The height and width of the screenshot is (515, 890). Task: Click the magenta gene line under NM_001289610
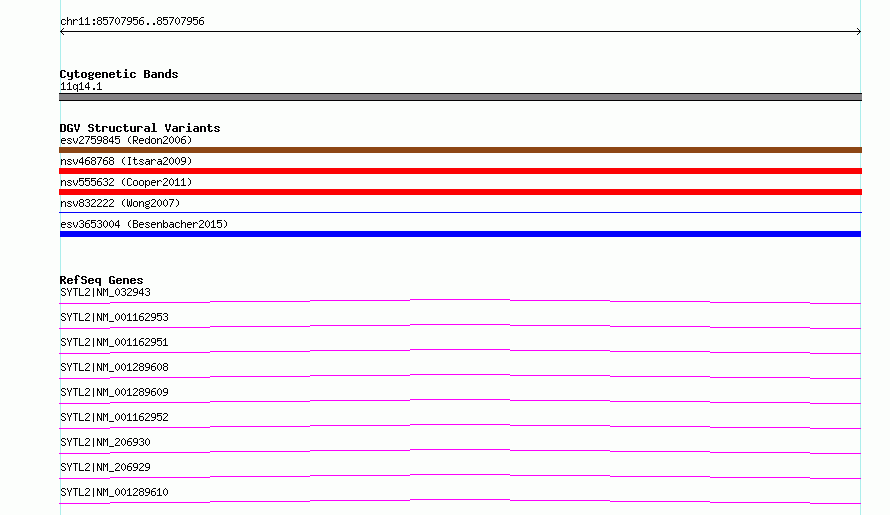pos(460,501)
